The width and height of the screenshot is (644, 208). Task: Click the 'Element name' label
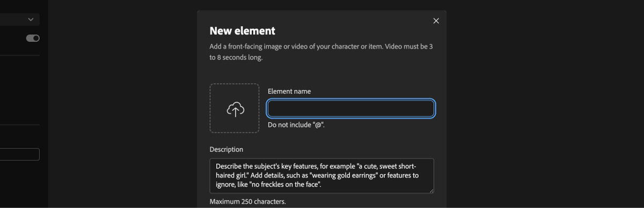tap(289, 91)
